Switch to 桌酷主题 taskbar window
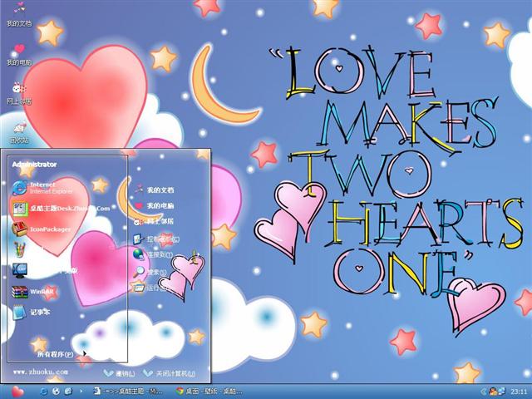Screen dimensions: 532x399 click(x=128, y=392)
